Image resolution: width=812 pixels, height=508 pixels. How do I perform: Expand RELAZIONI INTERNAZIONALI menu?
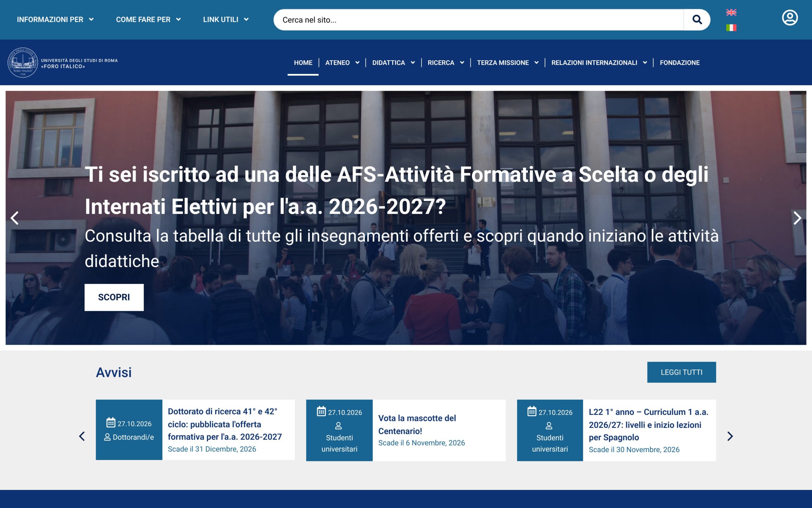point(599,63)
